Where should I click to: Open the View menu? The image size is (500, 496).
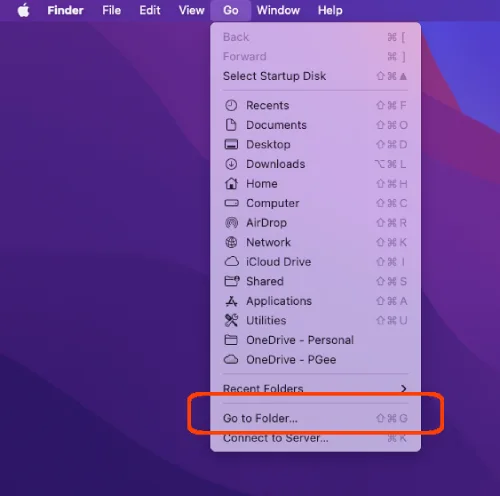point(191,10)
